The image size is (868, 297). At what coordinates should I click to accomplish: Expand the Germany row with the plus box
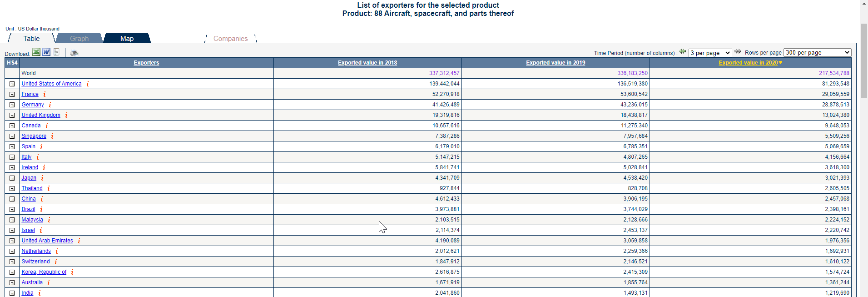(x=12, y=105)
